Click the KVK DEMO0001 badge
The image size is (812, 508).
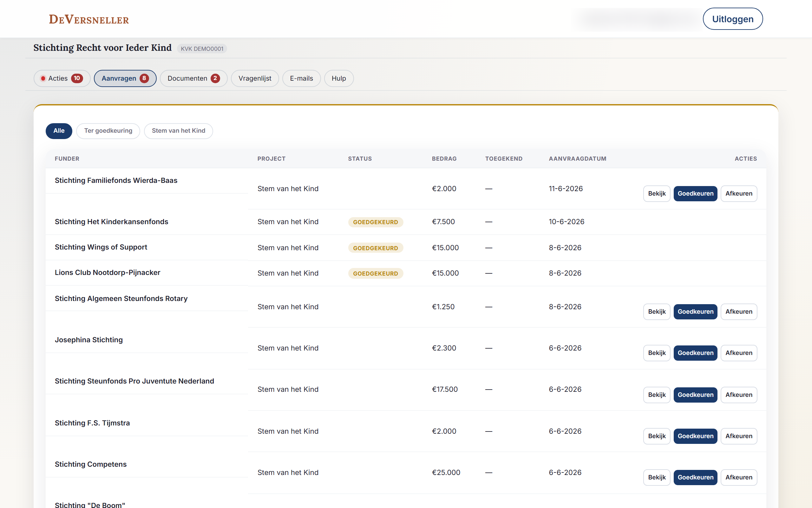202,49
